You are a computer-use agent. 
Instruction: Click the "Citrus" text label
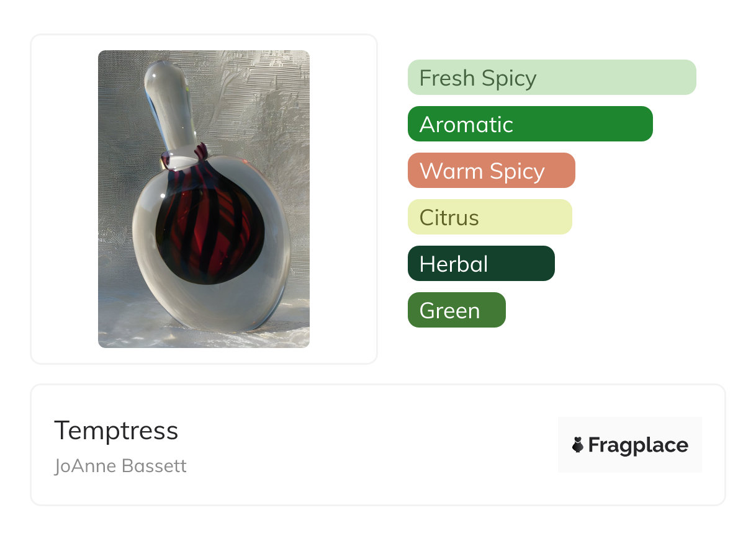click(449, 218)
